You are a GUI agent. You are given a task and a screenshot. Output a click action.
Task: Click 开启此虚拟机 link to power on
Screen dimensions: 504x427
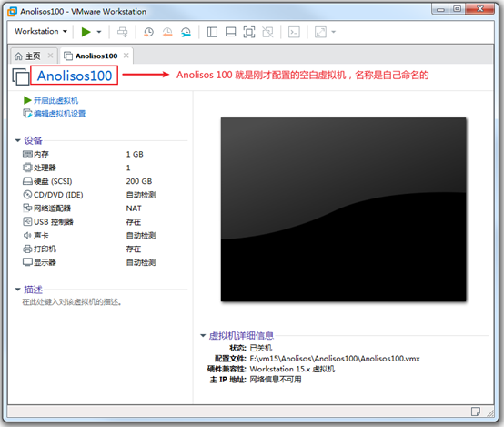click(x=55, y=101)
